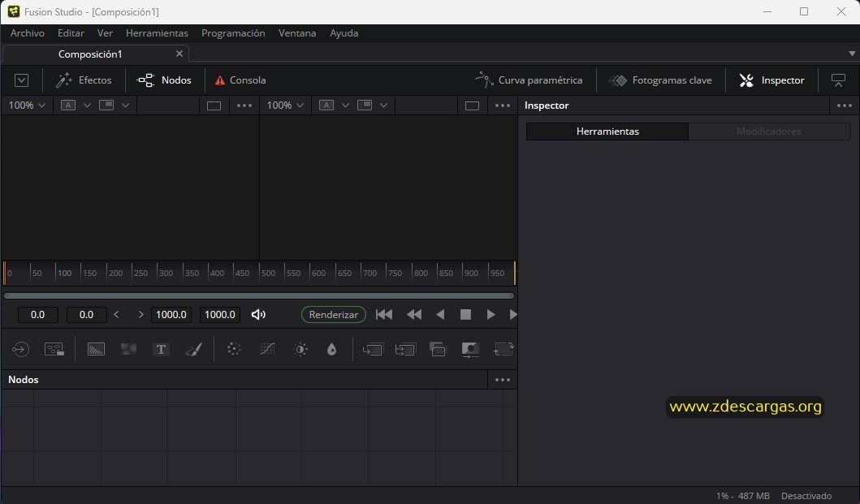This screenshot has width=860, height=504.
Task: Toggle the Fotogramas clave panel
Action: 660,80
